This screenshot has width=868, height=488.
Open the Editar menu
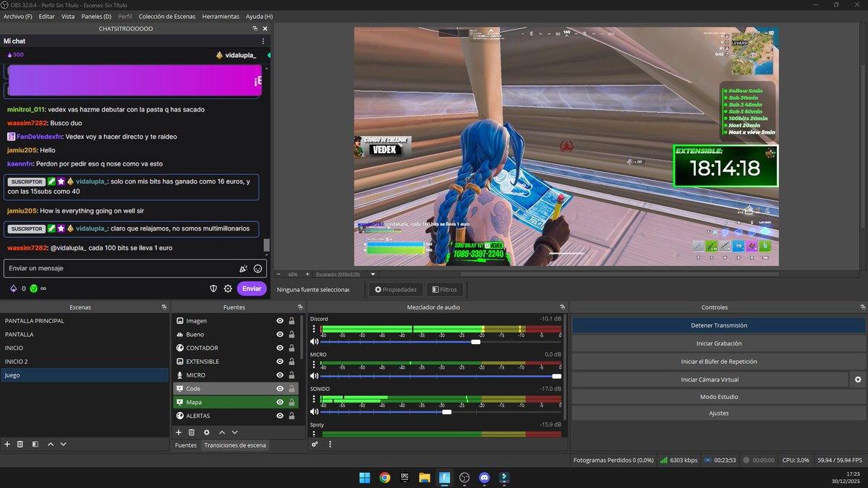point(46,16)
